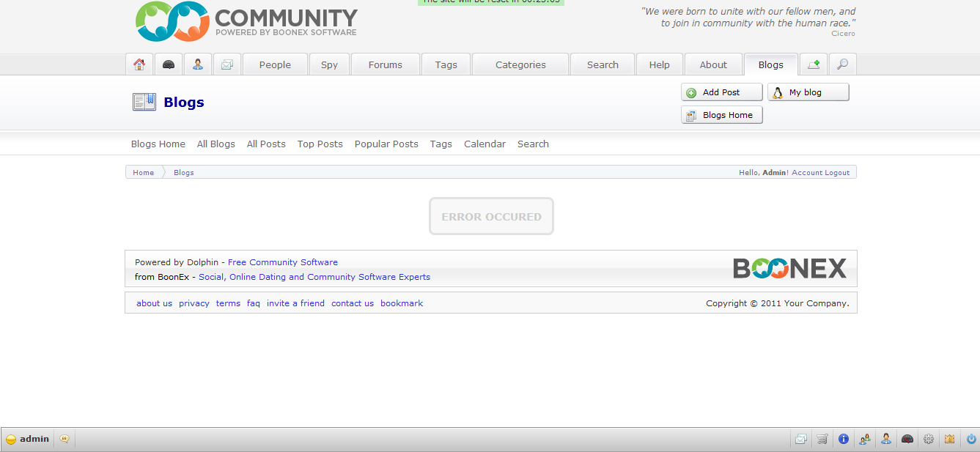
Task: Click the yellow admin status indicator
Action: [11, 440]
